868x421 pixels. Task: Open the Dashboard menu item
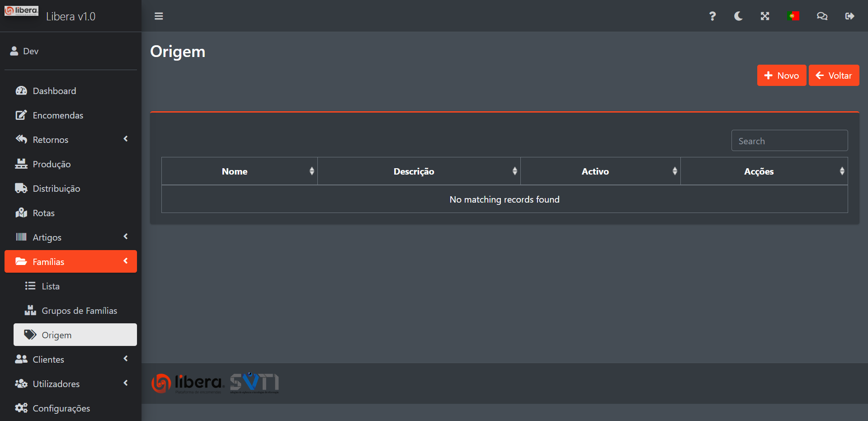54,91
